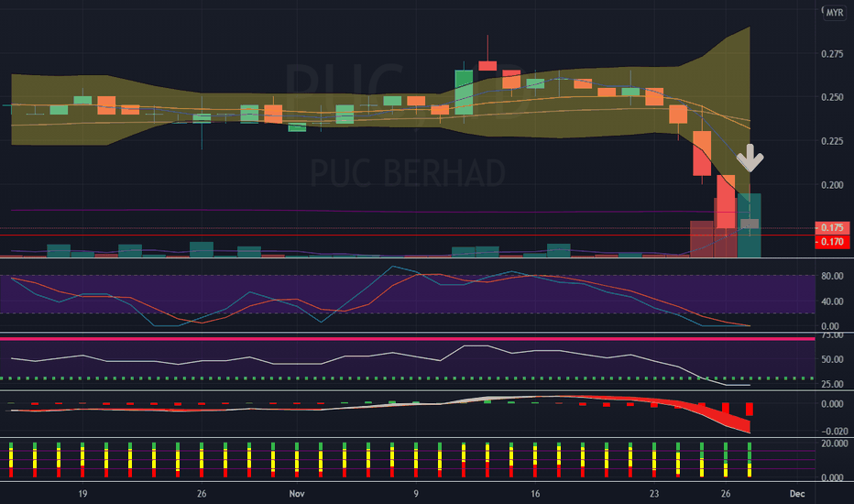Click the 9 date label
The width and height of the screenshot is (854, 504).
click(416, 494)
